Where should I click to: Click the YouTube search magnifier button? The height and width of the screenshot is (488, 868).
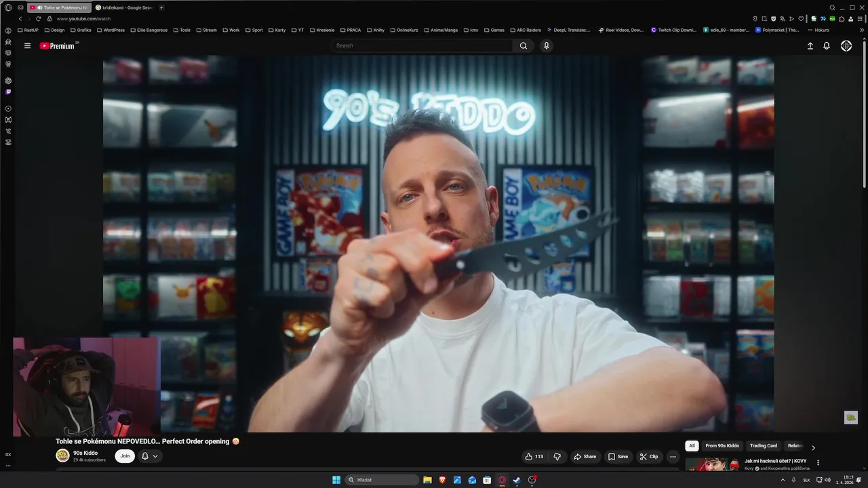click(x=524, y=45)
